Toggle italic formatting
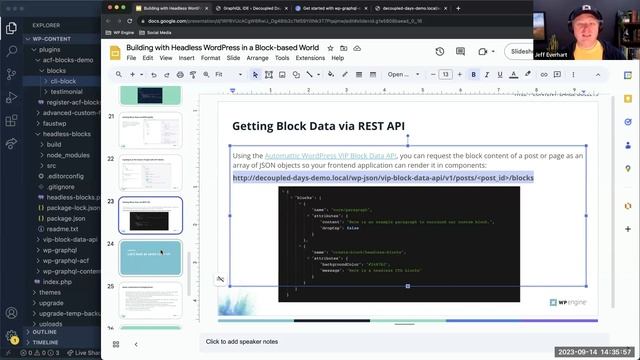Viewport: 640px width, 360px height. (x=487, y=75)
